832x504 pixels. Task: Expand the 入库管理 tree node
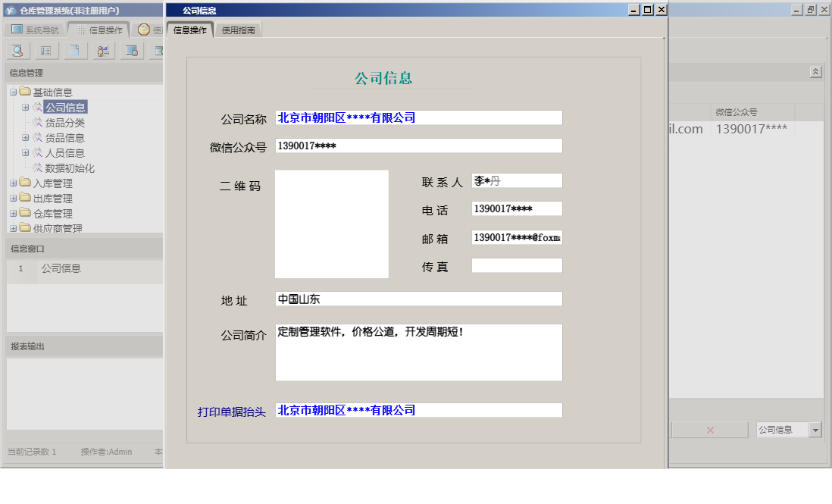pos(12,183)
